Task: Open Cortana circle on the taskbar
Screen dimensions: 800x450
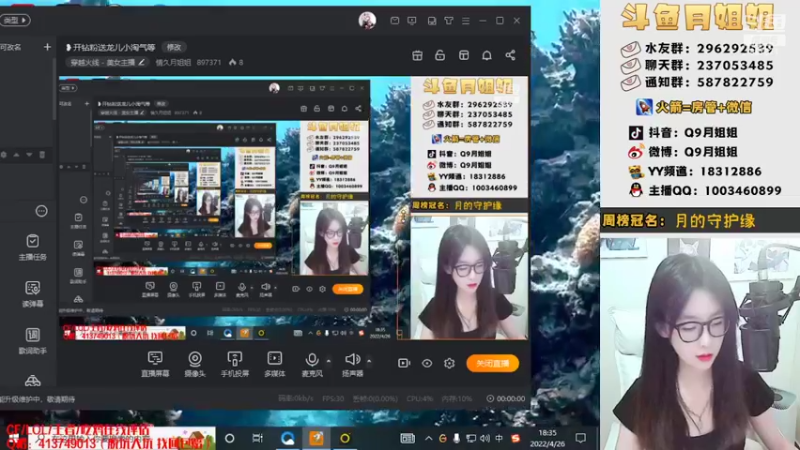Action: (x=230, y=438)
